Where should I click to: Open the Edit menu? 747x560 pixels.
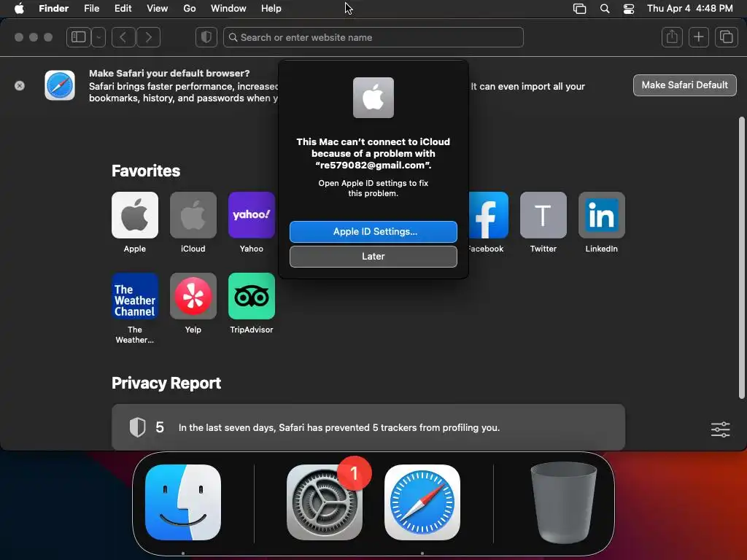click(x=123, y=8)
